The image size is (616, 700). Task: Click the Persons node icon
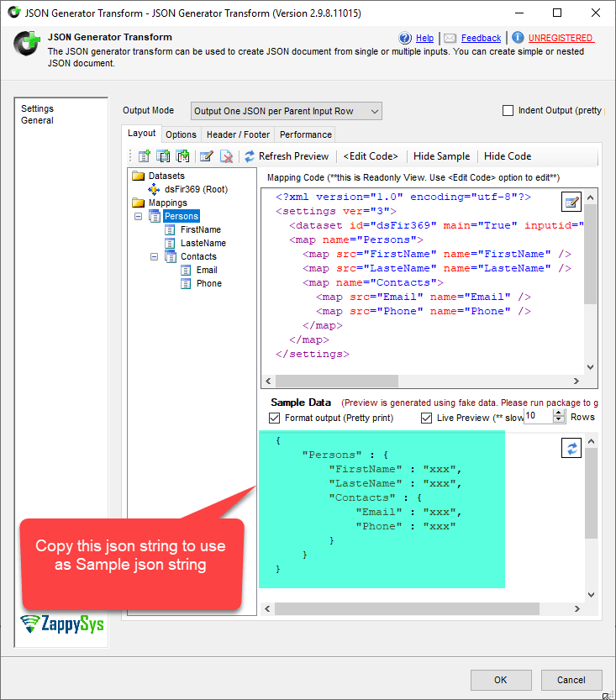coord(155,216)
